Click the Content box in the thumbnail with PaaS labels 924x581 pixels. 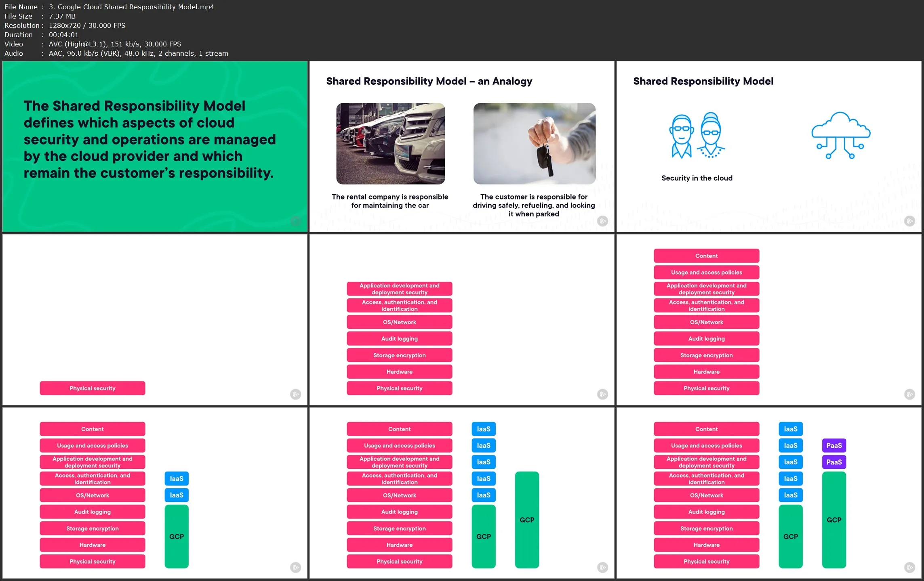tap(706, 429)
